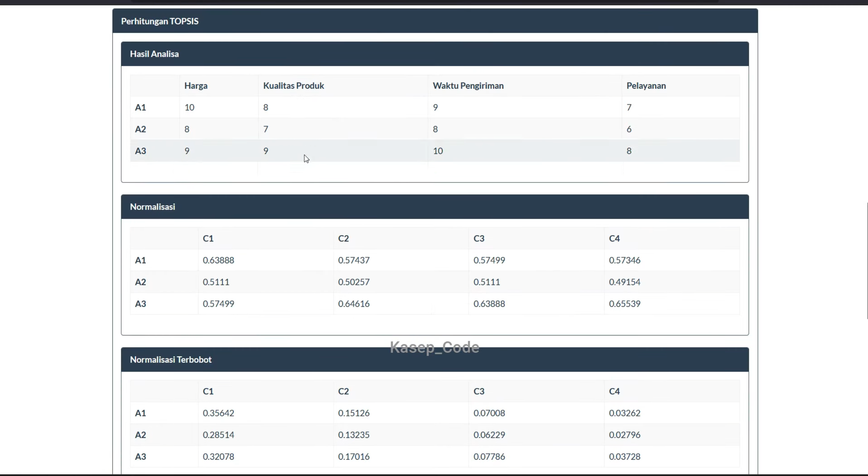Click the A1 row label in Normalisasi Terbobot
The width and height of the screenshot is (868, 476).
140,413
